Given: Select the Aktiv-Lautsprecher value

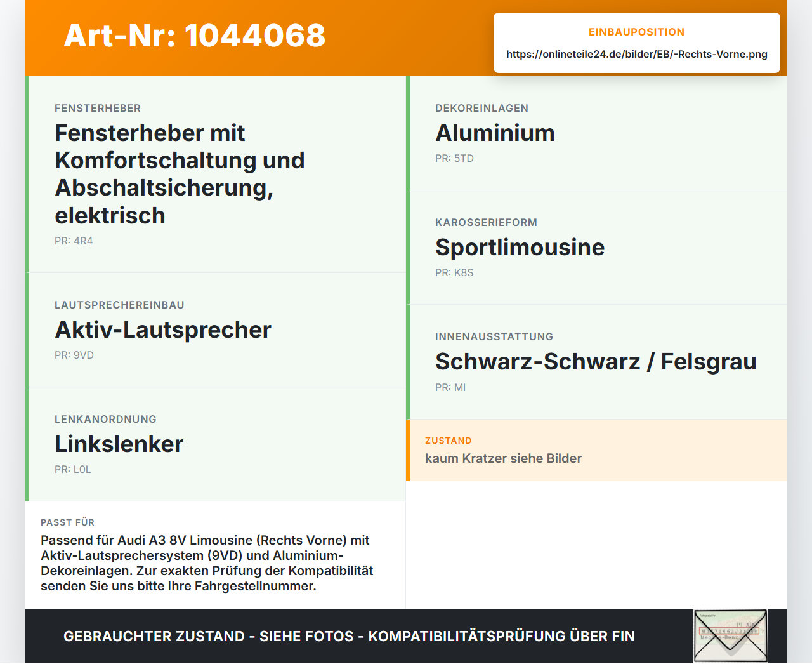Looking at the screenshot, I should [163, 329].
